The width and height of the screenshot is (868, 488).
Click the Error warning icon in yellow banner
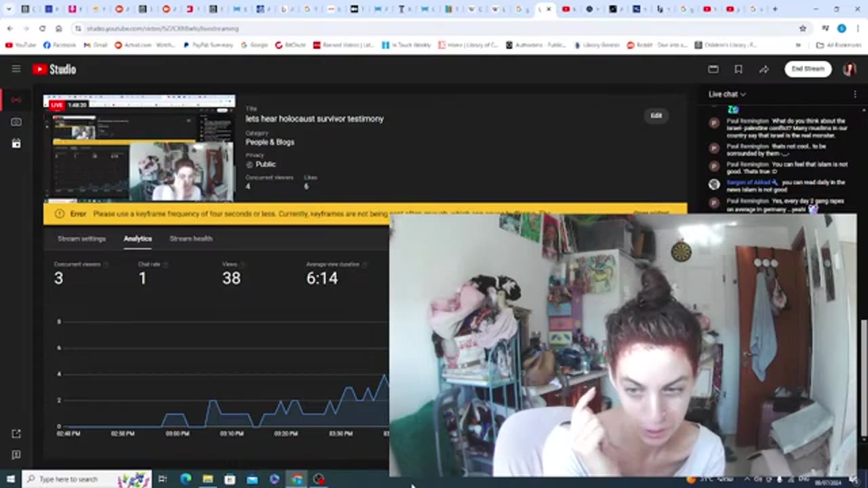pos(59,213)
